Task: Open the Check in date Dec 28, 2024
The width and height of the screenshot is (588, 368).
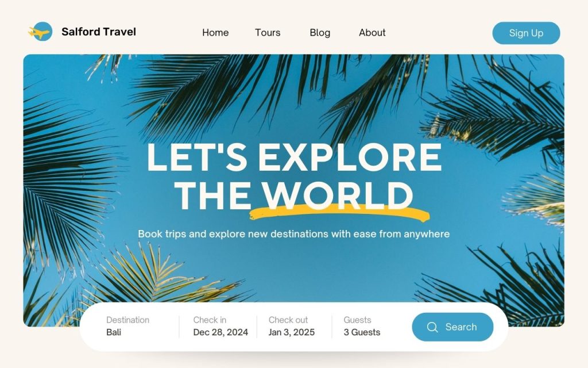Action: click(x=220, y=327)
